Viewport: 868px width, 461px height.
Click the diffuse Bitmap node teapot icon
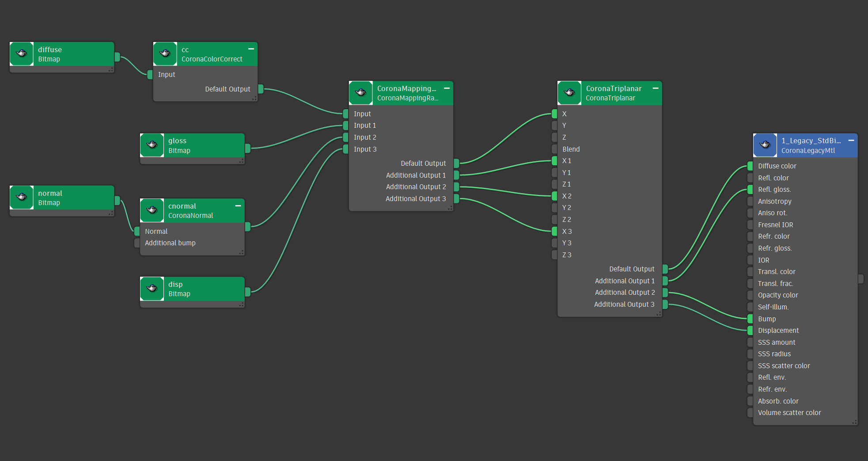pos(21,54)
